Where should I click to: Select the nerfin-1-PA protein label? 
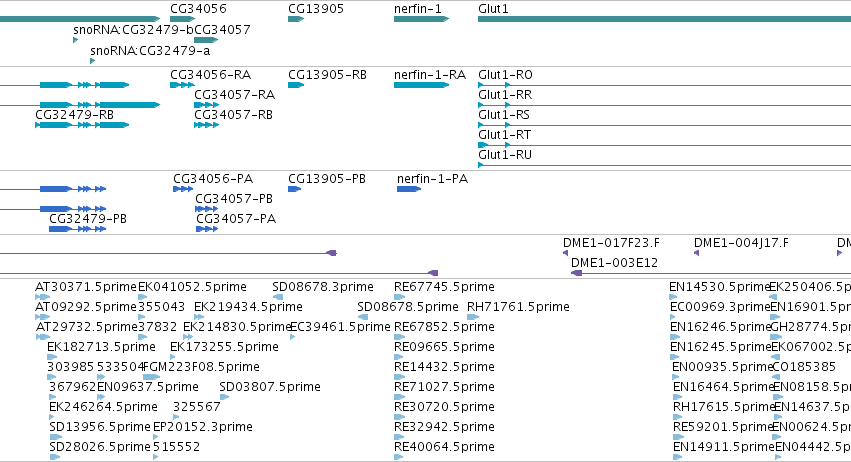pos(432,179)
